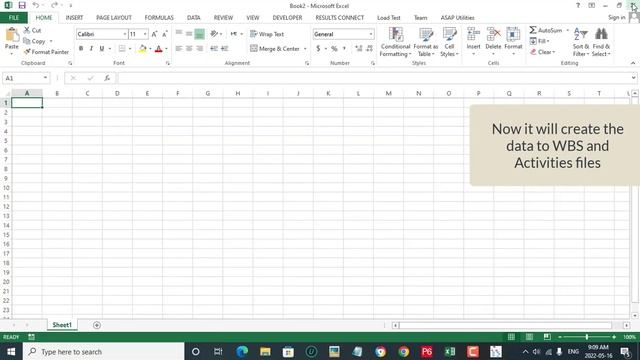Open Font dialog launcher
The image size is (640, 360).
coord(168,63)
